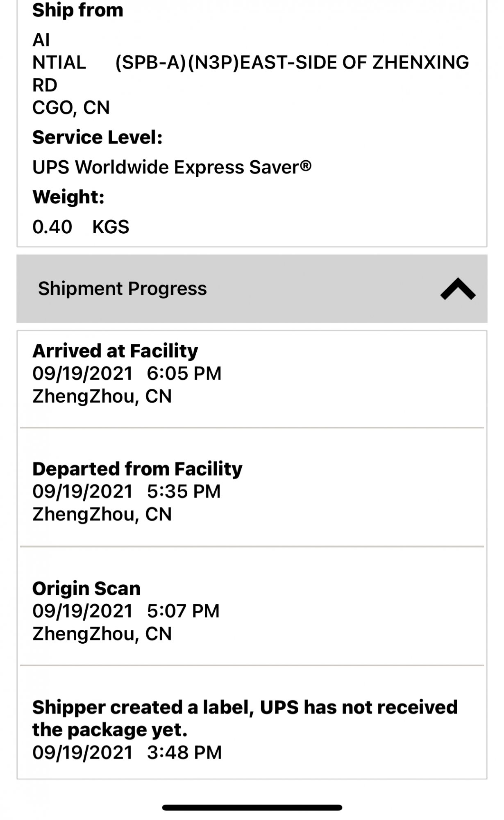The width and height of the screenshot is (504, 820).
Task: Tap the 5:35 PM departure timestamp
Action: click(x=184, y=492)
